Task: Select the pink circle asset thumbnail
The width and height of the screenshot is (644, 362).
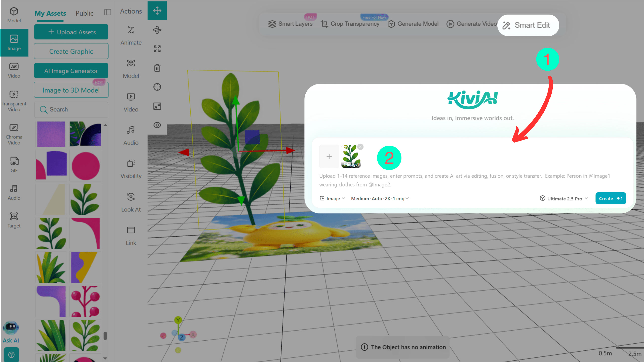Action: pos(86,166)
